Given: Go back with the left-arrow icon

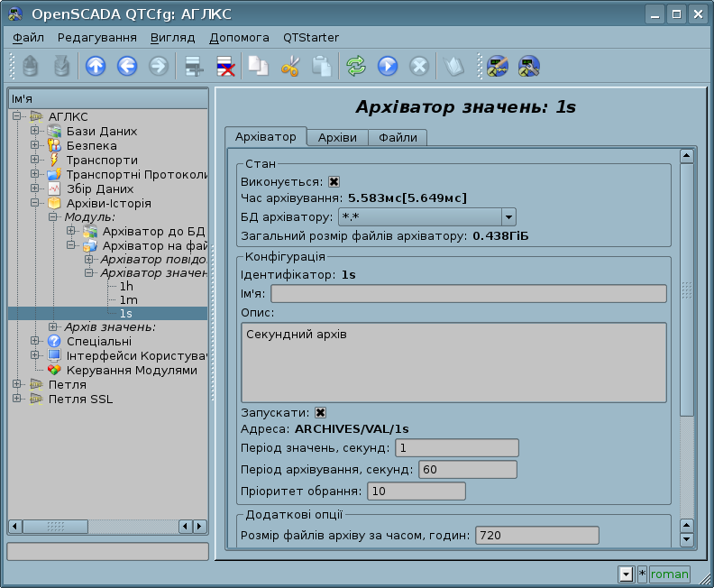Looking at the screenshot, I should coord(127,67).
